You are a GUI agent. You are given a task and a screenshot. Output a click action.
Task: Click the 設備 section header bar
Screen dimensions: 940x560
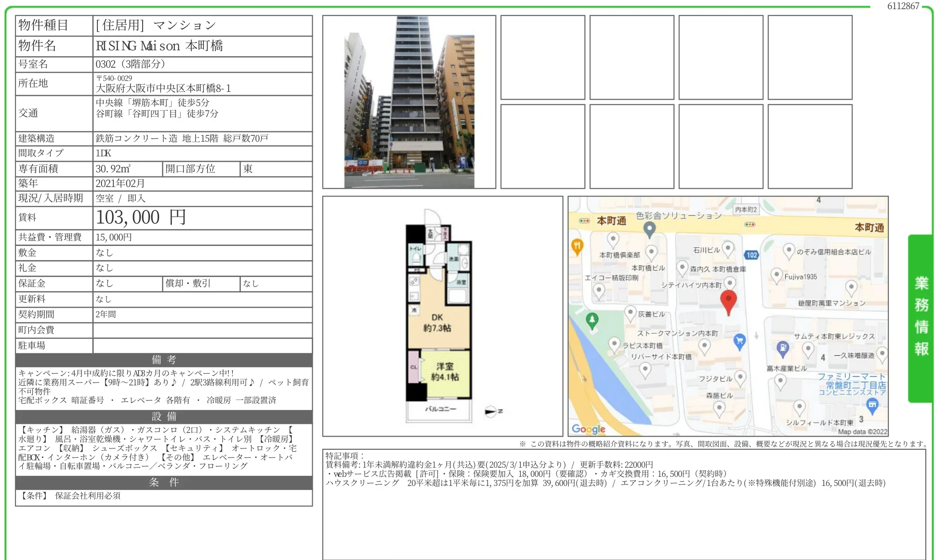pos(164,416)
